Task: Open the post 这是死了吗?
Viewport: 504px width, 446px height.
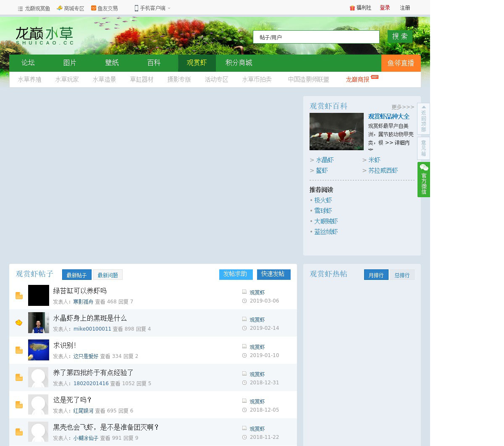Action: tap(72, 400)
